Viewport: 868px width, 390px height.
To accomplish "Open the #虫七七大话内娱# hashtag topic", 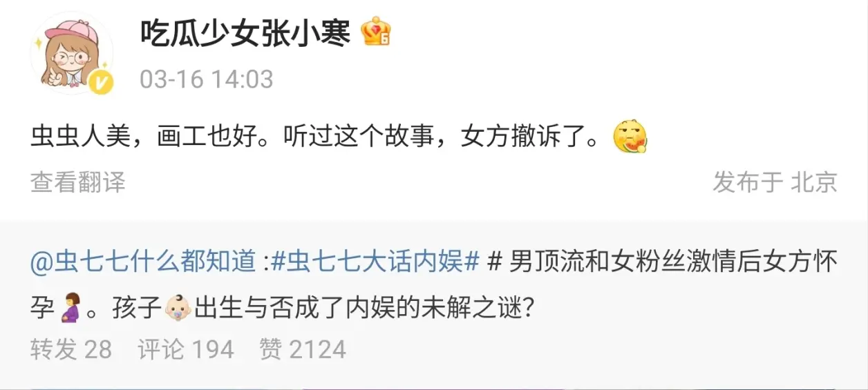I will click(374, 263).
